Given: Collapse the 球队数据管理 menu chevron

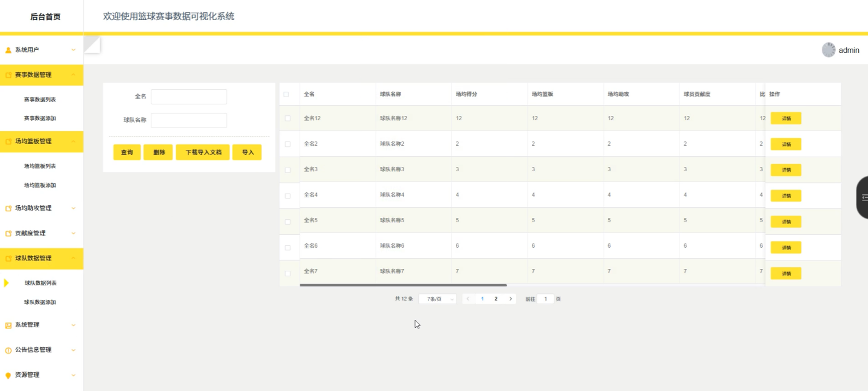Looking at the screenshot, I should 74,258.
